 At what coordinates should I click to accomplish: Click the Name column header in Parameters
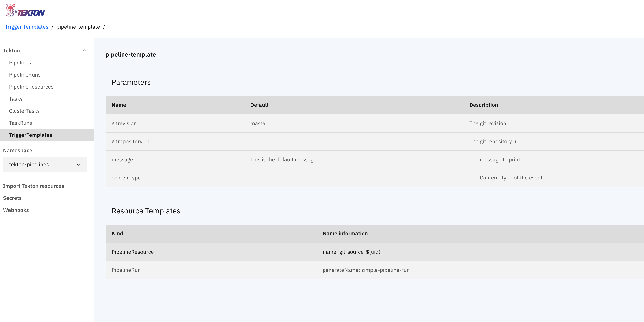tap(119, 105)
